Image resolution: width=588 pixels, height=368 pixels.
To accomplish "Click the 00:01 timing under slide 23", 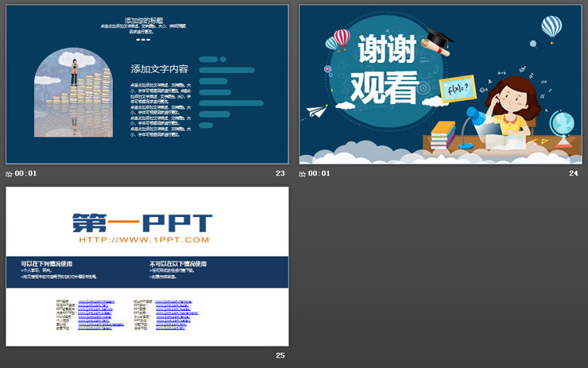I will [25, 173].
